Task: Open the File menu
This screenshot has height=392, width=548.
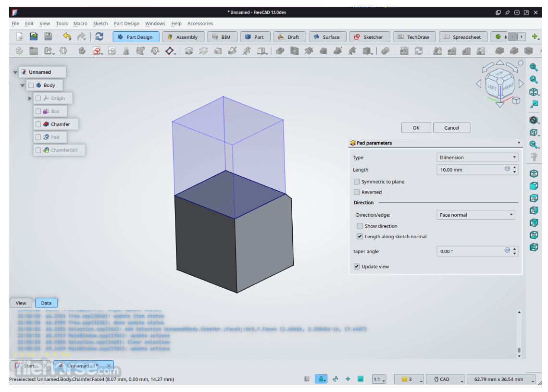Action: (x=15, y=24)
